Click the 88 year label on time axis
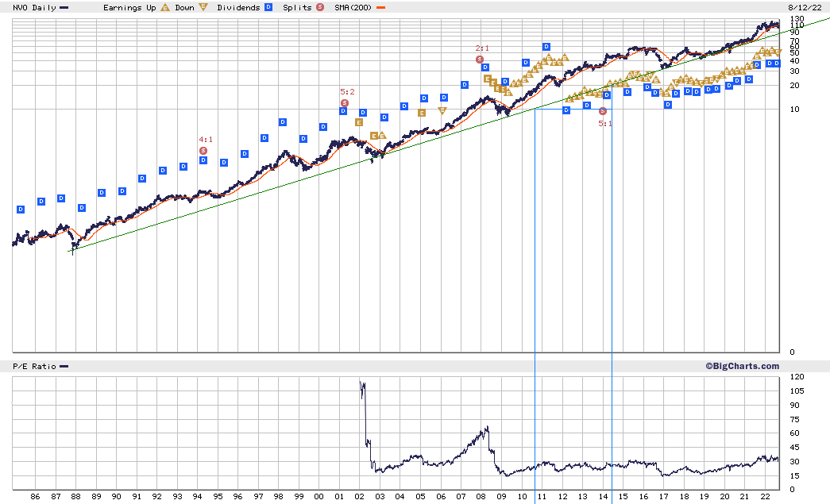830x504 pixels. click(75, 497)
